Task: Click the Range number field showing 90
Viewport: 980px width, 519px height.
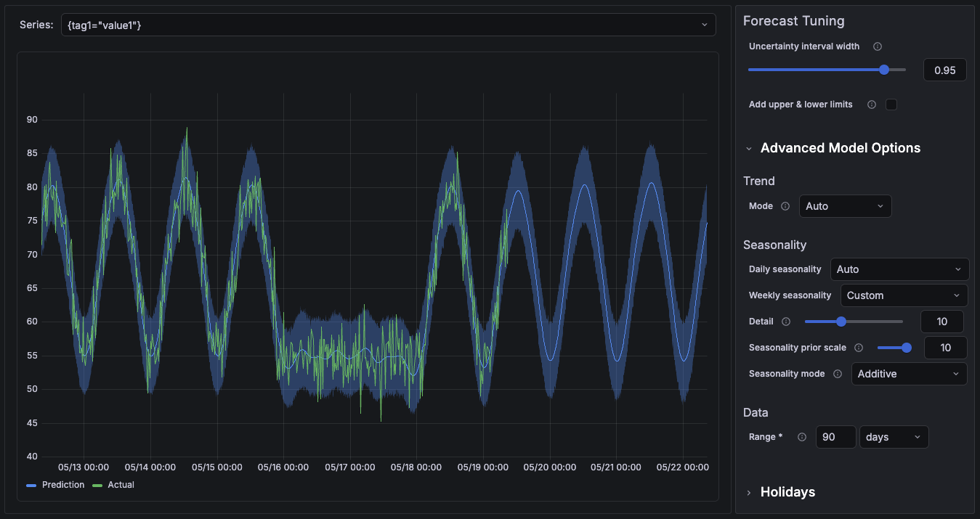Action: point(835,437)
